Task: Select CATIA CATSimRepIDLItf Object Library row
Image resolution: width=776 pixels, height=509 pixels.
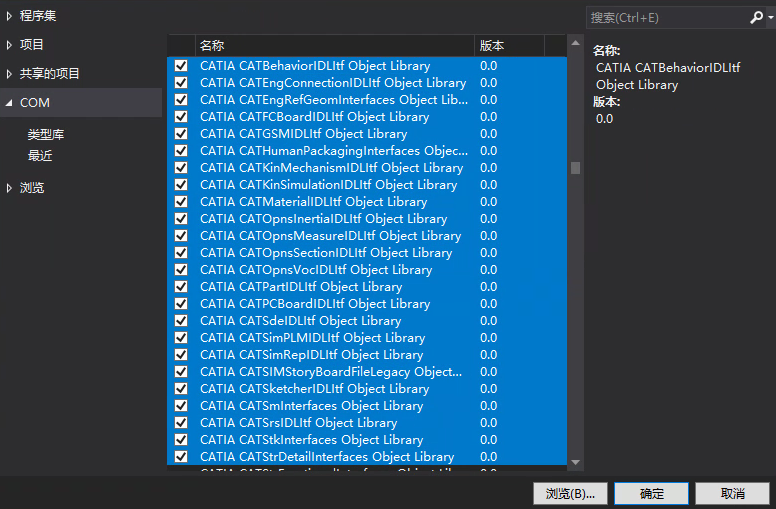Action: [367, 355]
